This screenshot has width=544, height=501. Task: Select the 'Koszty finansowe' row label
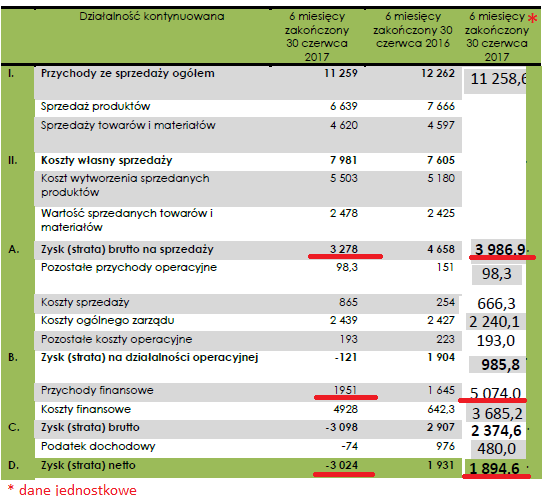(x=86, y=409)
